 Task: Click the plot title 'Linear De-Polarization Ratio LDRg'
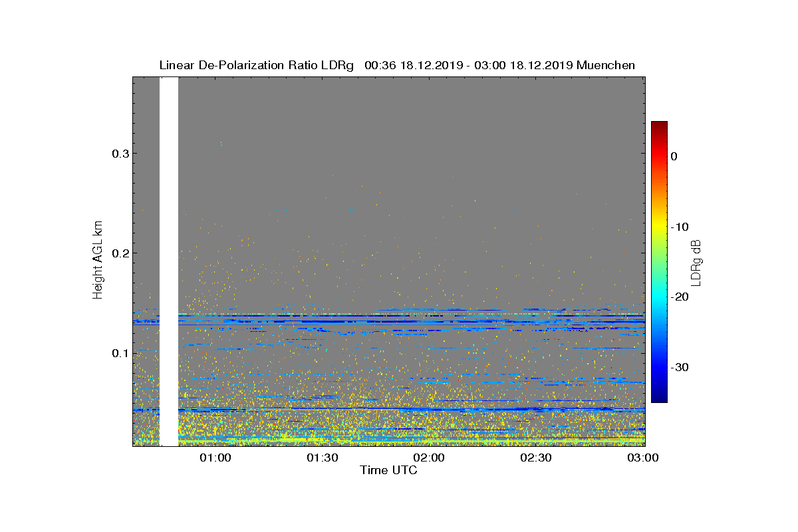click(257, 65)
